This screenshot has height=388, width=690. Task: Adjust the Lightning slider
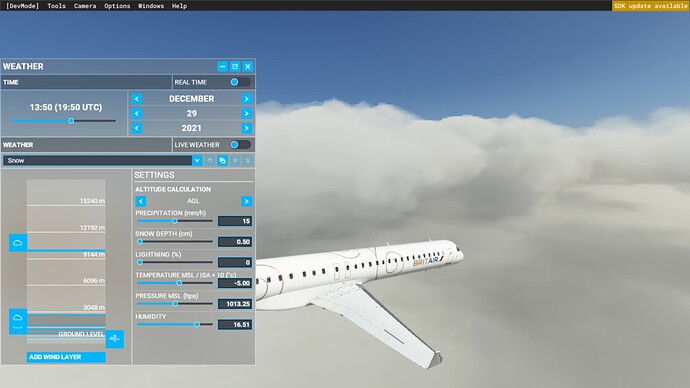click(175, 262)
